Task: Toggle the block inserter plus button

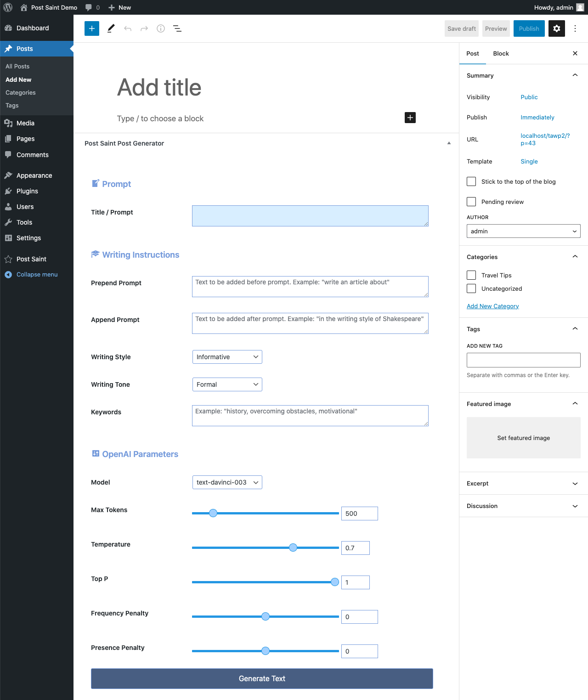Action: point(92,28)
